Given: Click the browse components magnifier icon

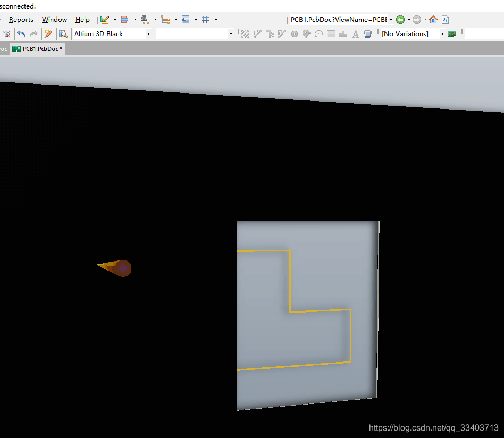Looking at the screenshot, I should coord(63,33).
